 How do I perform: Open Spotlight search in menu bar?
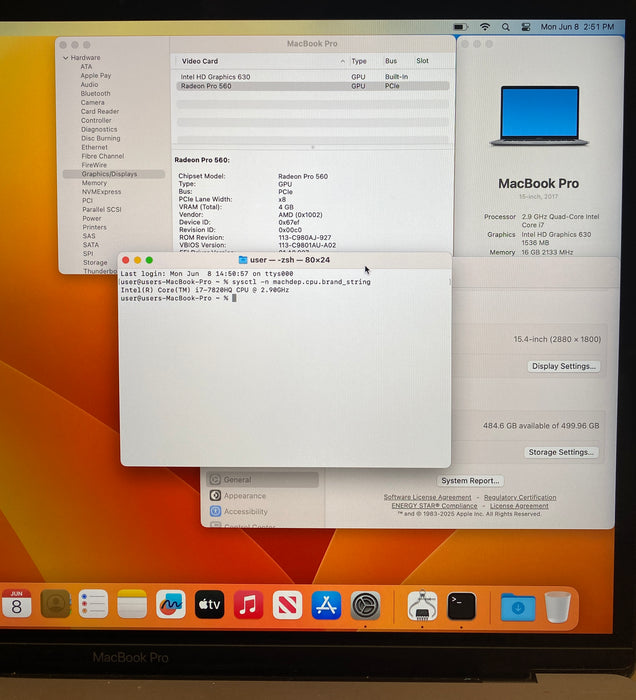click(x=506, y=27)
